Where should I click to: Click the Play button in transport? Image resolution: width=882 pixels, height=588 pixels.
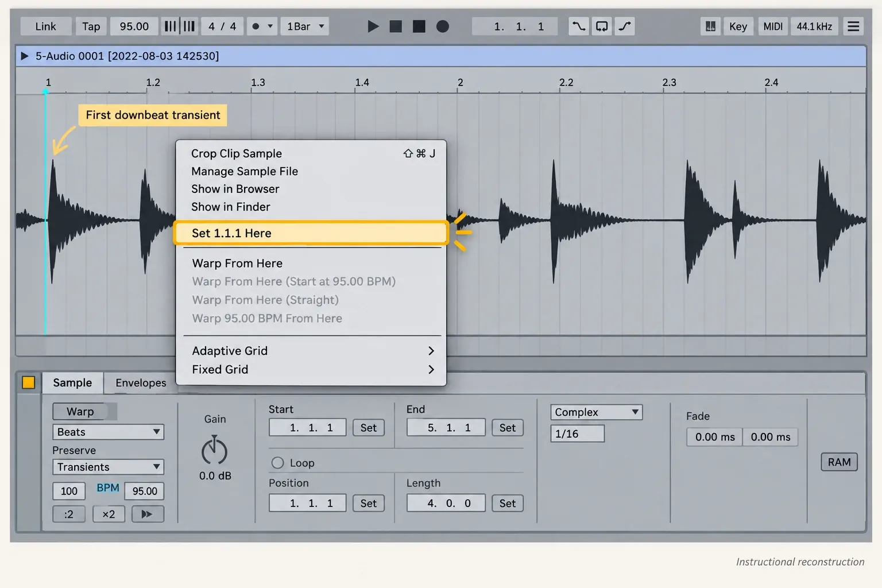[x=373, y=26]
